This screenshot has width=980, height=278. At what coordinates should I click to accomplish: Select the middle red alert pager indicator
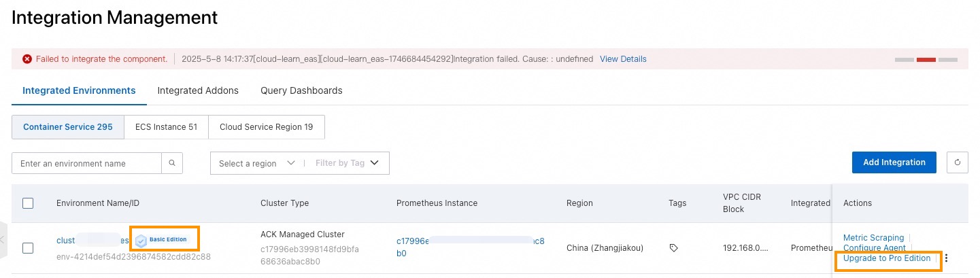(926, 60)
